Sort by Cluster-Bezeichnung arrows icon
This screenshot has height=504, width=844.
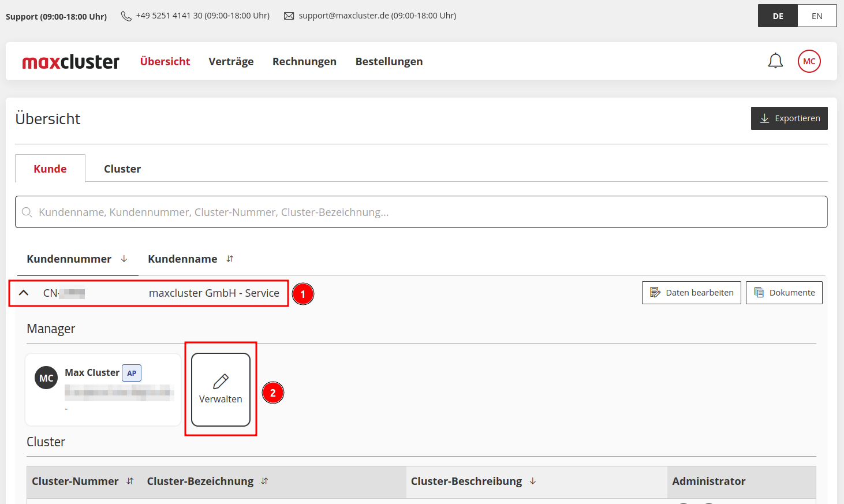pos(264,481)
